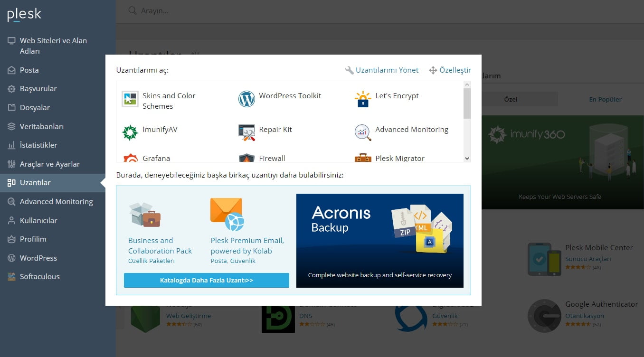Image resolution: width=644 pixels, height=357 pixels.
Task: Open the WordPress Toolkit extension link
Action: pyautogui.click(x=290, y=96)
